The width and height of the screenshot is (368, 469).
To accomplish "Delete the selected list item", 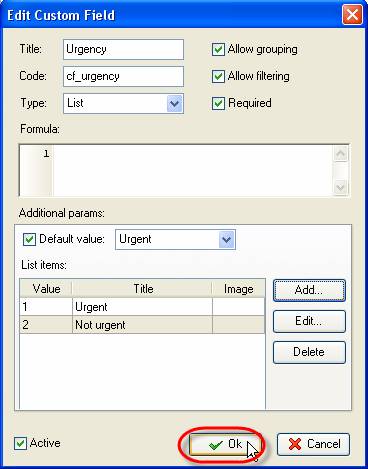I will pyautogui.click(x=309, y=352).
